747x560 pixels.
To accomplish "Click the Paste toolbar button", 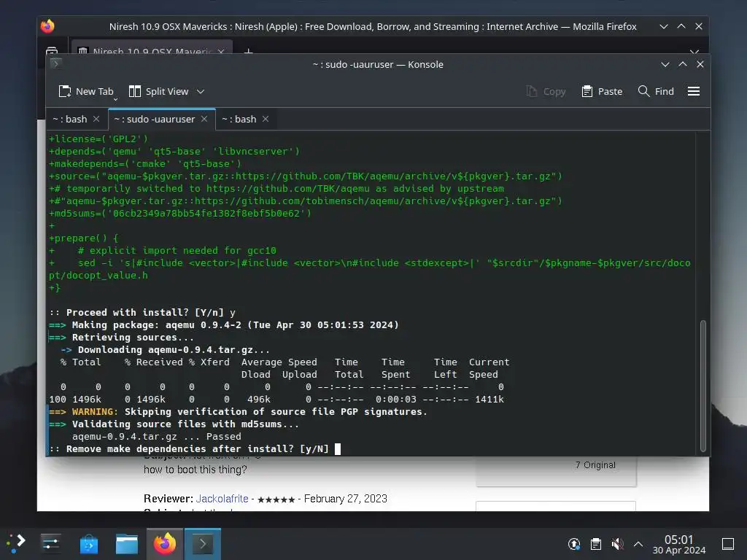I will (602, 91).
